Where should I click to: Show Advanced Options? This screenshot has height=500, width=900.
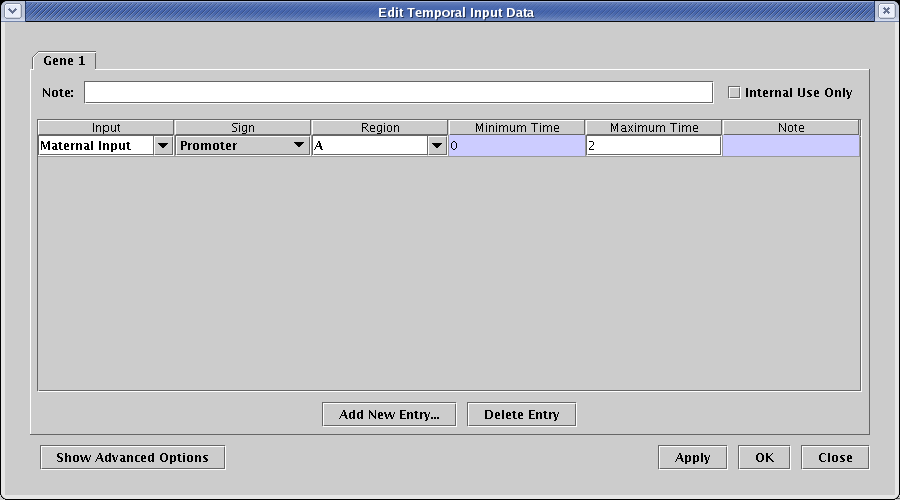coord(132,457)
